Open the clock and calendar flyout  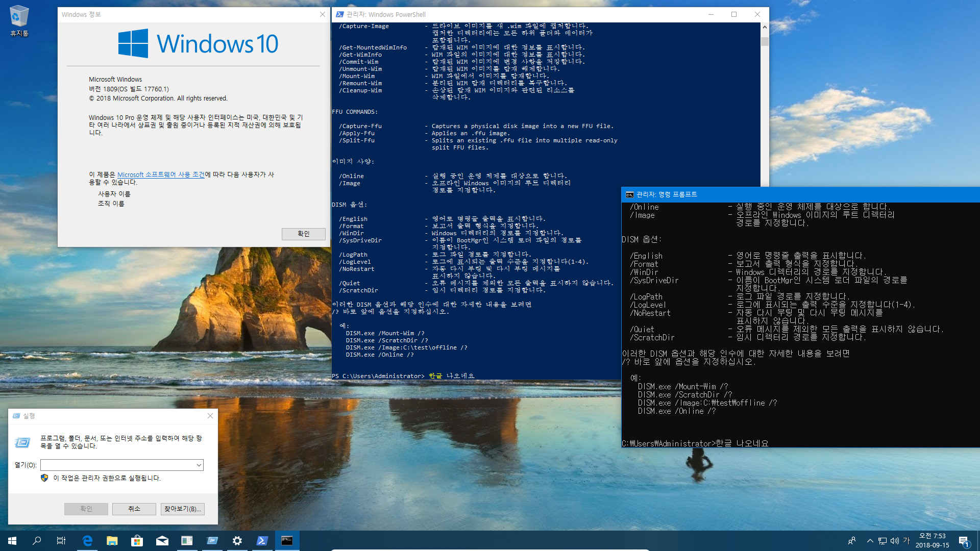(x=933, y=541)
